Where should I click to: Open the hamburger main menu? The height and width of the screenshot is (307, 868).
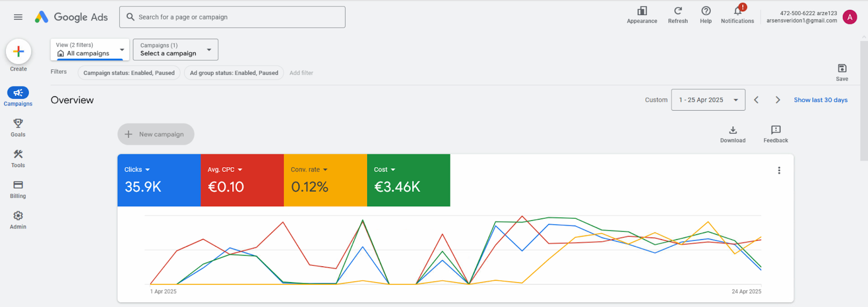click(x=18, y=17)
